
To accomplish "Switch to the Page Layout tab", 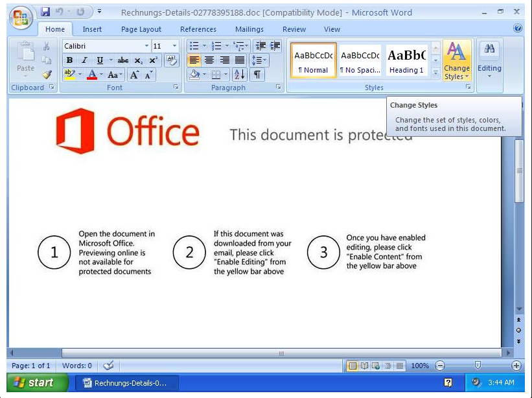I will pyautogui.click(x=141, y=29).
